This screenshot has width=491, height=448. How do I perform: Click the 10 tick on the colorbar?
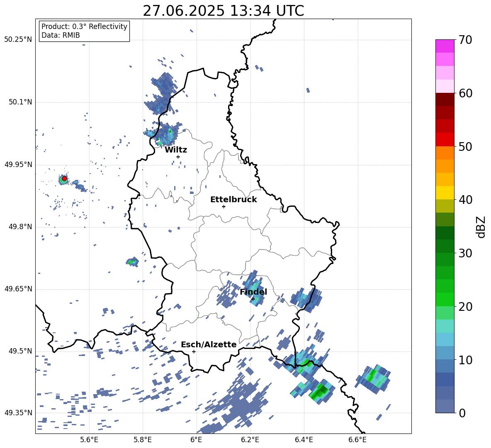coord(465,360)
